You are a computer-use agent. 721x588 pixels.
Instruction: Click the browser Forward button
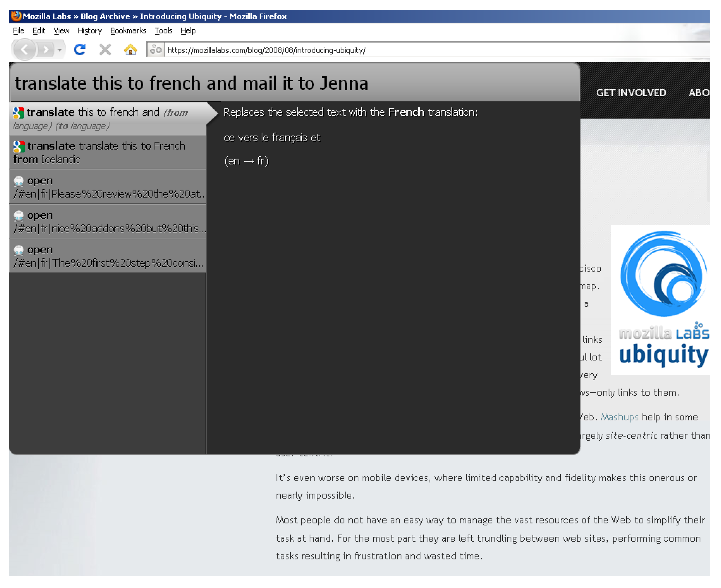coord(45,50)
